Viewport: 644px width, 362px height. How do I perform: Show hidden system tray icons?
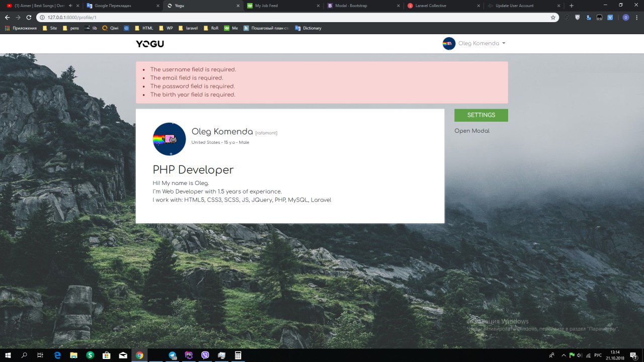pos(563,355)
